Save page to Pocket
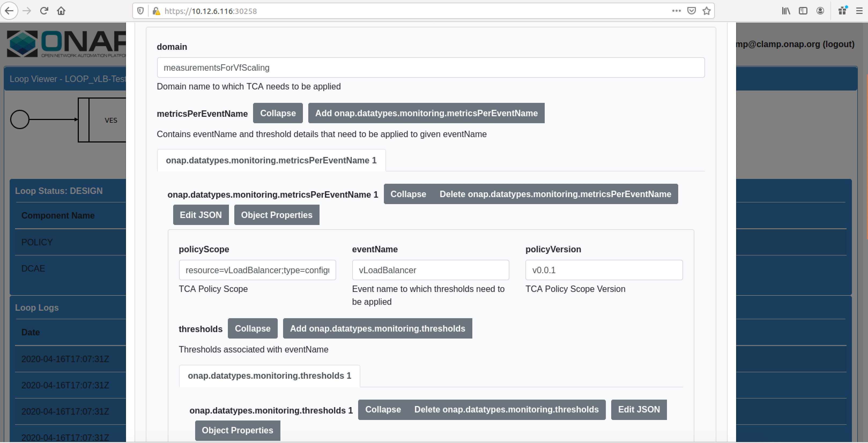This screenshot has height=443, width=868. coord(691,11)
